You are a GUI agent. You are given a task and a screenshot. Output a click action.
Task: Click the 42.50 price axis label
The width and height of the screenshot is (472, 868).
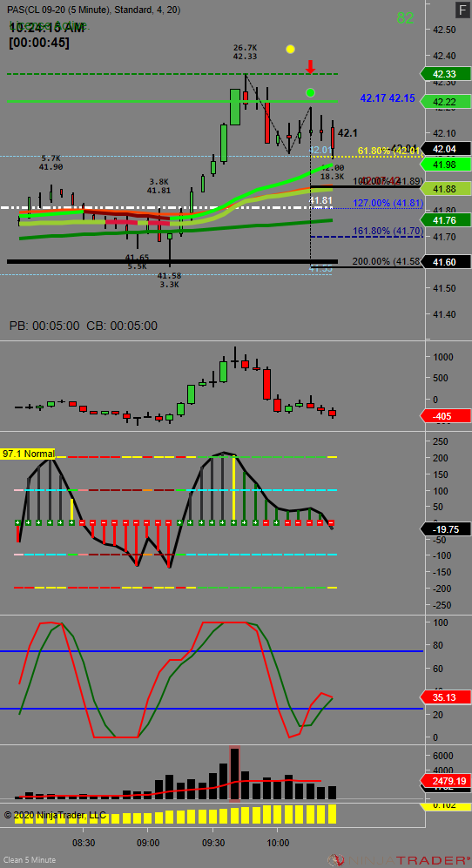click(x=444, y=30)
